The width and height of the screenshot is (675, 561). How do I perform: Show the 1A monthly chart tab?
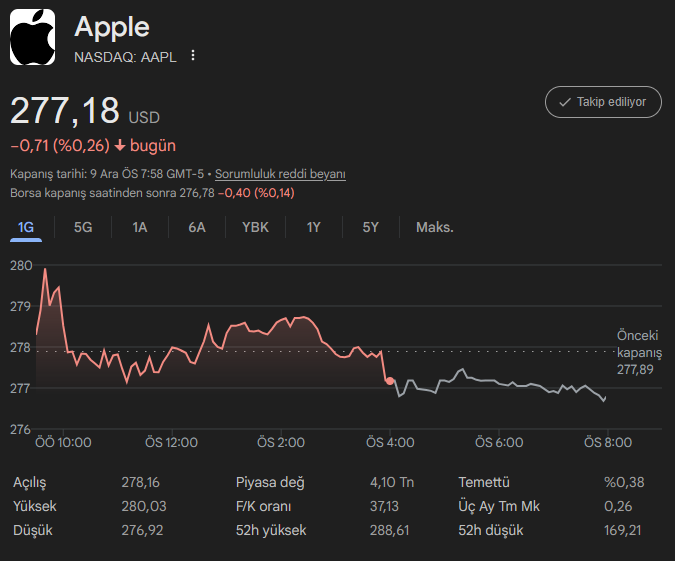point(140,227)
